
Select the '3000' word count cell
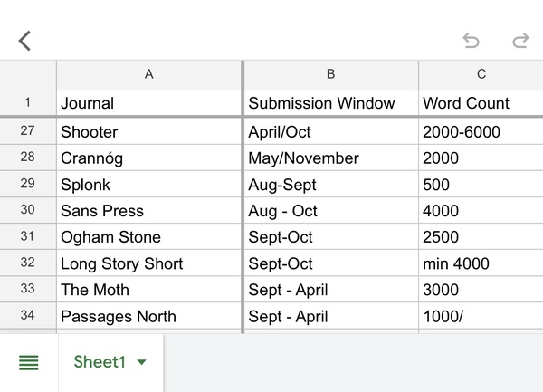(481, 289)
